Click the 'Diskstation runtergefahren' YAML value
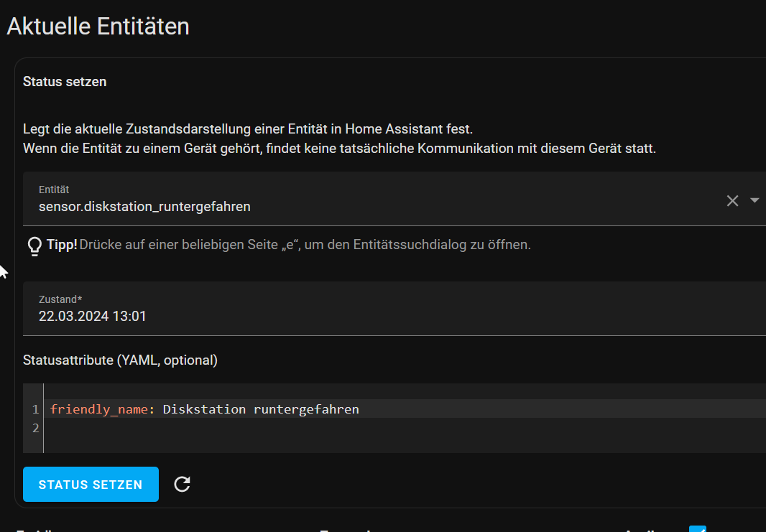 (x=260, y=409)
